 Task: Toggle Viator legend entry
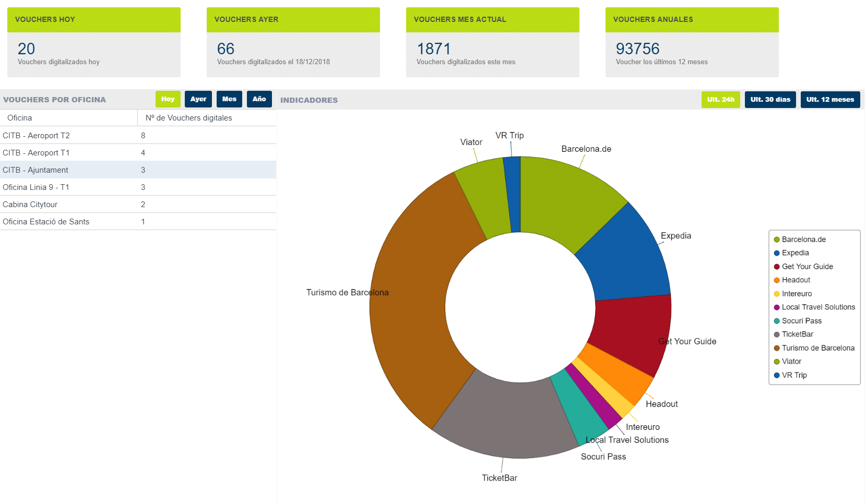[x=788, y=362]
